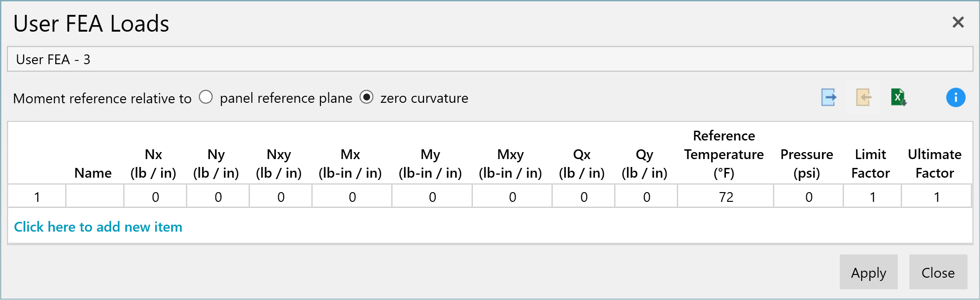The width and height of the screenshot is (980, 300).
Task: Select the Name cell in row 1
Action: click(95, 196)
